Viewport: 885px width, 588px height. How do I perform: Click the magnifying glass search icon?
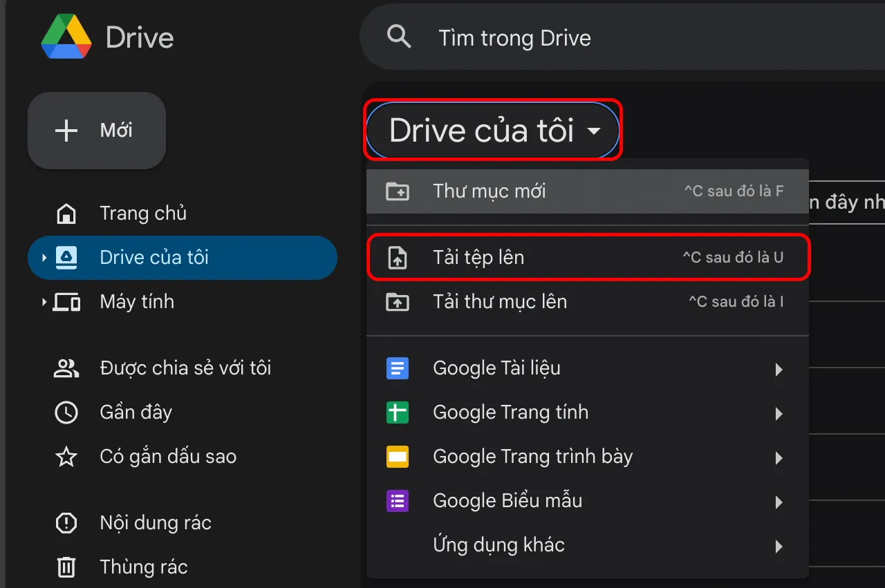(x=399, y=37)
